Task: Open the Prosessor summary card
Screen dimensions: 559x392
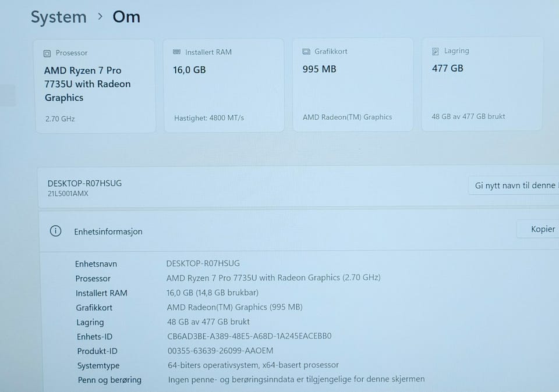Action: tap(95, 86)
